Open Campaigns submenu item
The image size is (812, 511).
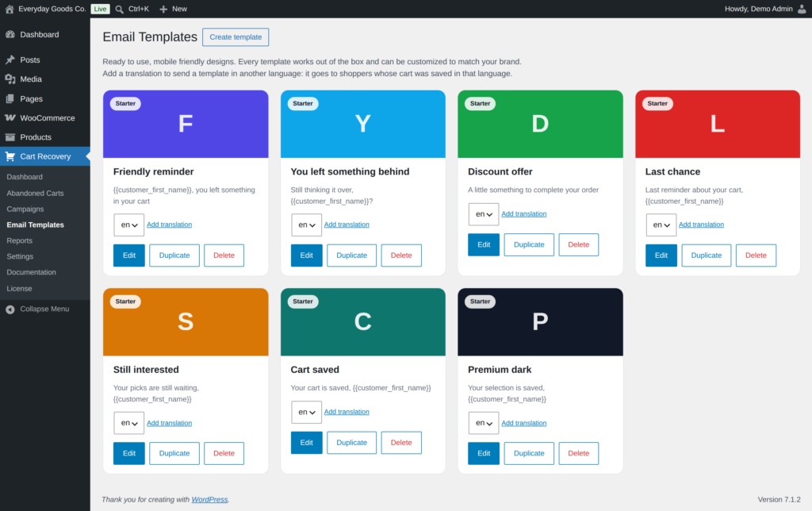click(25, 209)
